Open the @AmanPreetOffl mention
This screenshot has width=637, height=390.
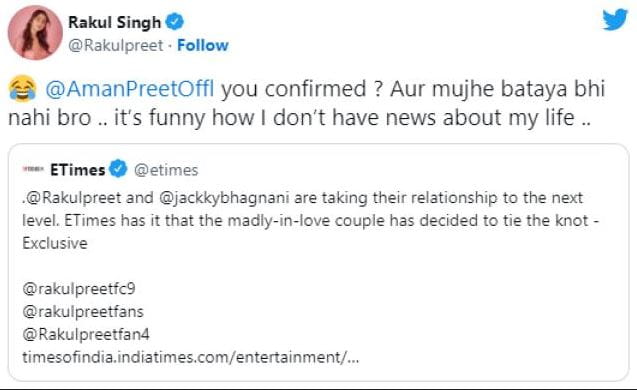click(x=130, y=89)
